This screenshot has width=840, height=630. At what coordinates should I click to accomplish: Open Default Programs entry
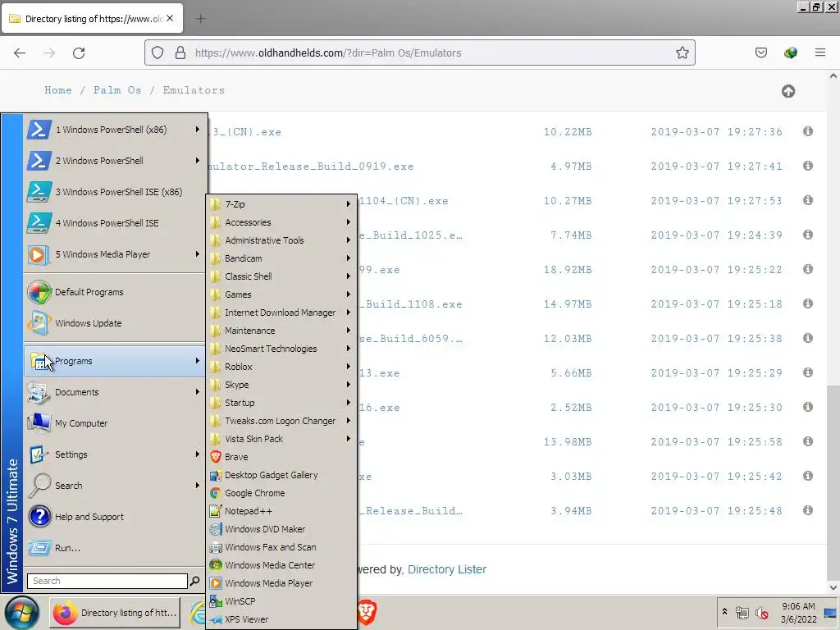pyautogui.click(x=115, y=292)
